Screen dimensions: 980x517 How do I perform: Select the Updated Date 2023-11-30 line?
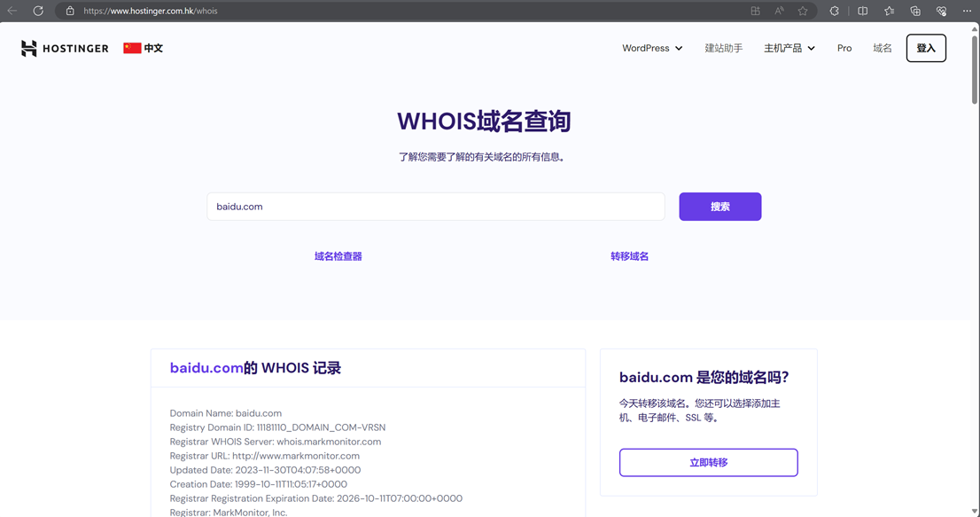pyautogui.click(x=265, y=470)
